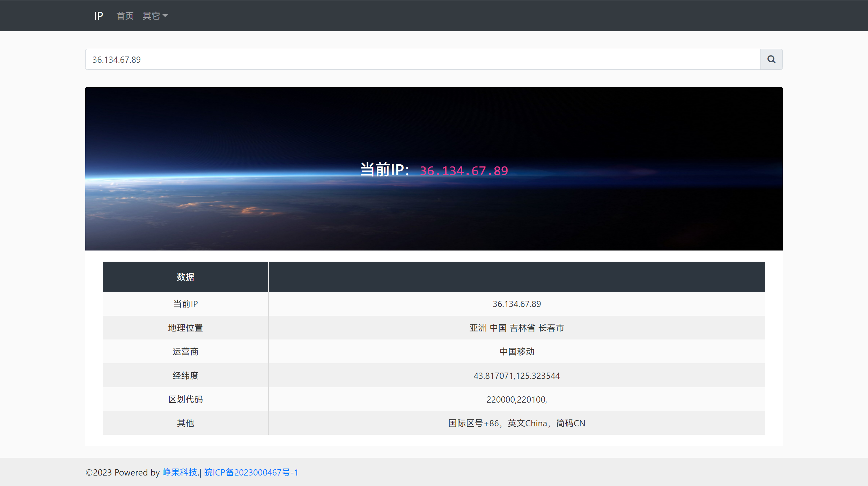Focus the IP address search field
868x486 pixels.
pos(422,60)
